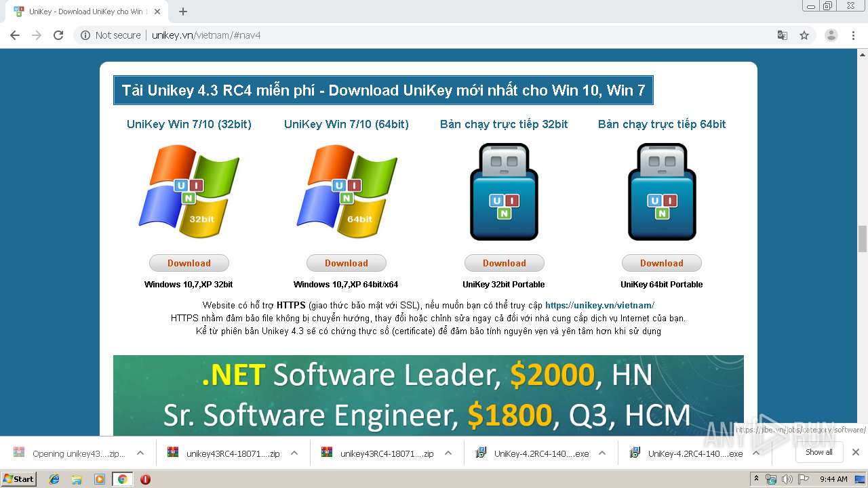The image size is (868, 488).
Task: Switch to Chrome in the taskbar
Action: (x=122, y=479)
